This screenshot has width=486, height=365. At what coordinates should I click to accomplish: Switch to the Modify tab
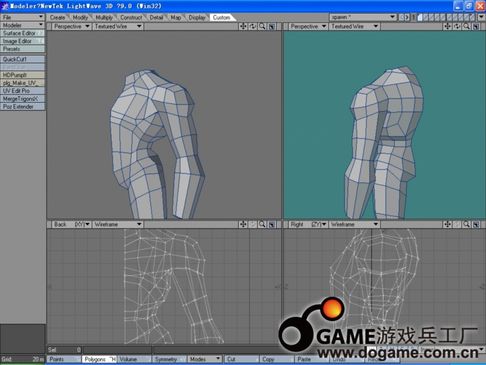click(x=80, y=17)
